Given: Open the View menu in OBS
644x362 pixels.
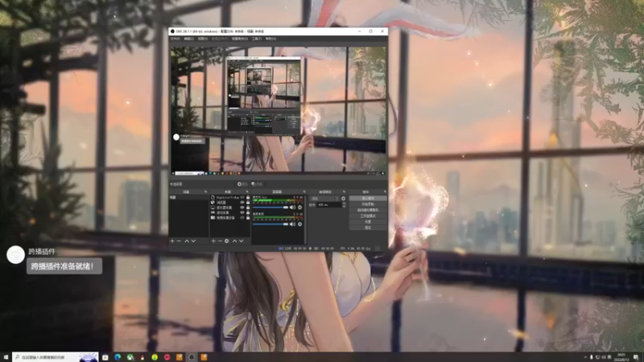Looking at the screenshot, I should 203,39.
